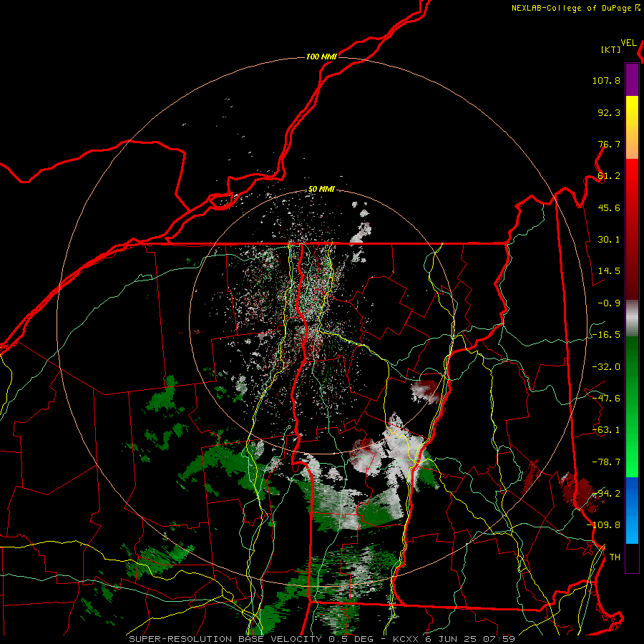The image size is (644, 644).
Task: Click the -78.7 velocity scale value
Action: pos(606,462)
